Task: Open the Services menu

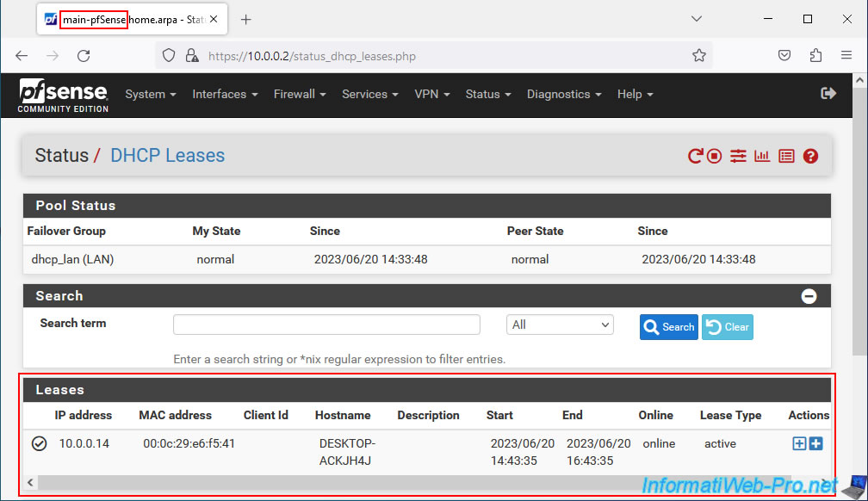Action: (x=369, y=95)
